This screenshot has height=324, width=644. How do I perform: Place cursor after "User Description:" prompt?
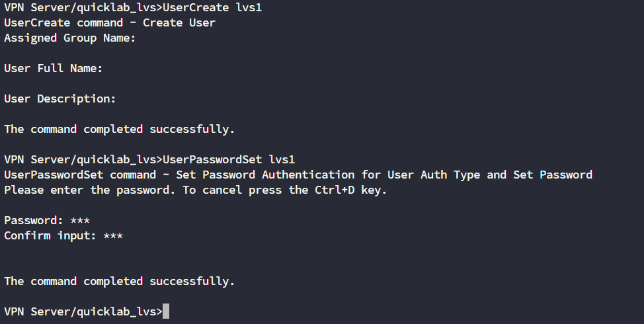pos(120,99)
